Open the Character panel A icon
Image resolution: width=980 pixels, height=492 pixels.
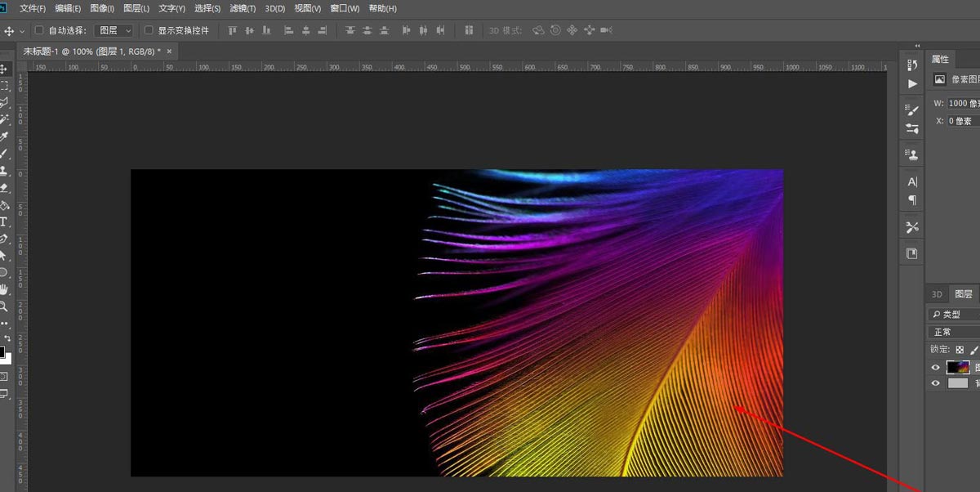tap(912, 181)
